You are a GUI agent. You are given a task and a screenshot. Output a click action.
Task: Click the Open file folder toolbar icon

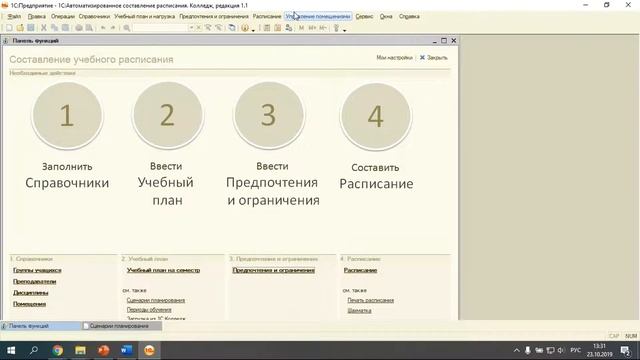click(x=20, y=28)
